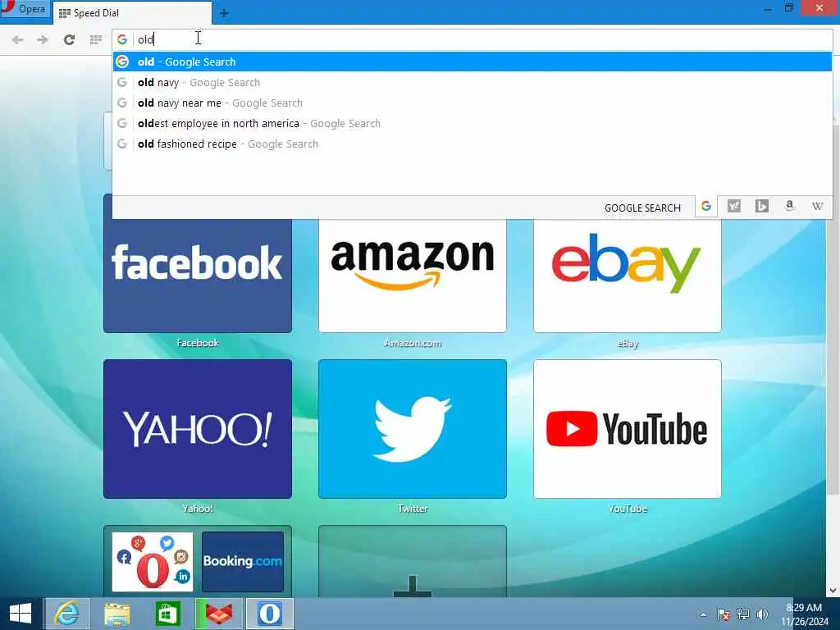Open Booking.com thumbnail in folder tile
This screenshot has width=840, height=630.
click(243, 561)
